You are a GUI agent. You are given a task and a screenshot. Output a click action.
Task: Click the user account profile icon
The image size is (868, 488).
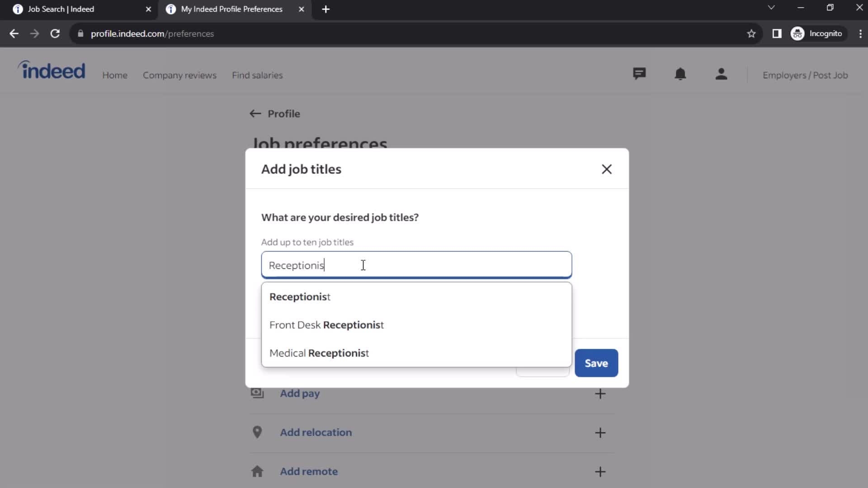722,75
